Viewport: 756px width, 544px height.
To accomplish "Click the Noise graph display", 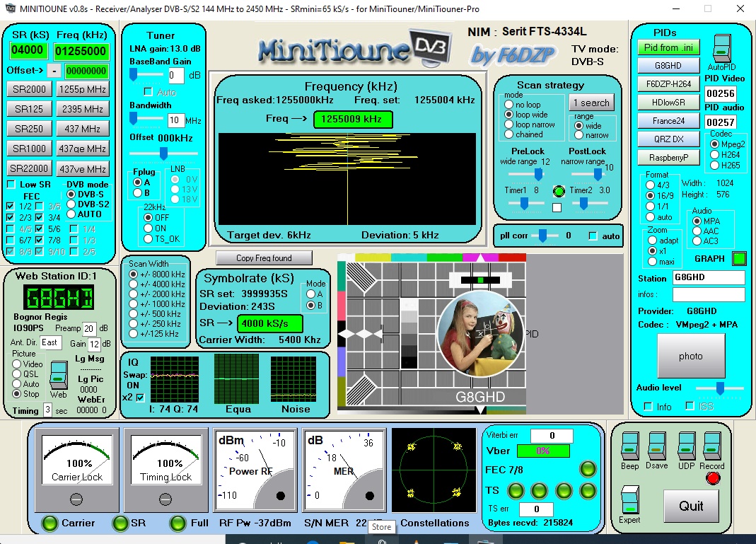I will pyautogui.click(x=293, y=379).
